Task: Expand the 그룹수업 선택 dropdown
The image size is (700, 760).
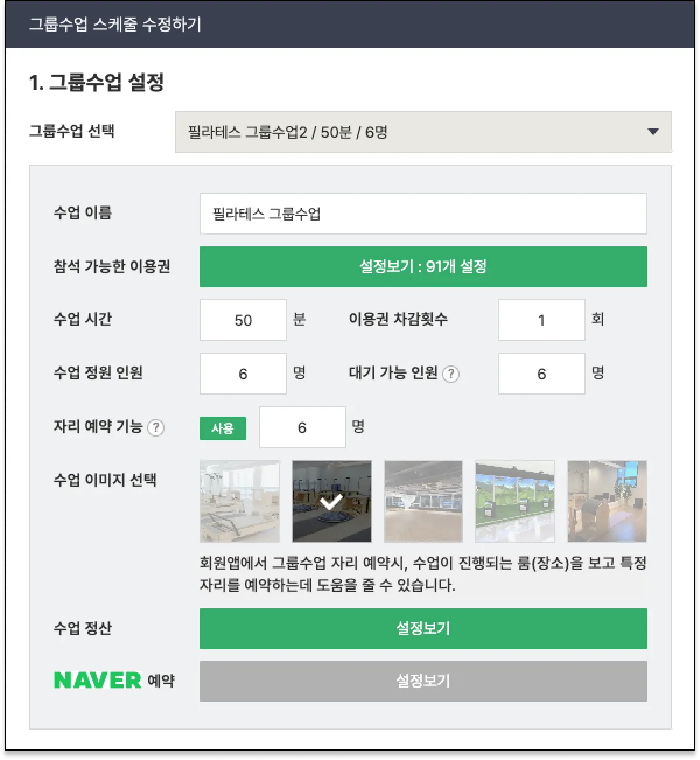Action: tap(423, 132)
